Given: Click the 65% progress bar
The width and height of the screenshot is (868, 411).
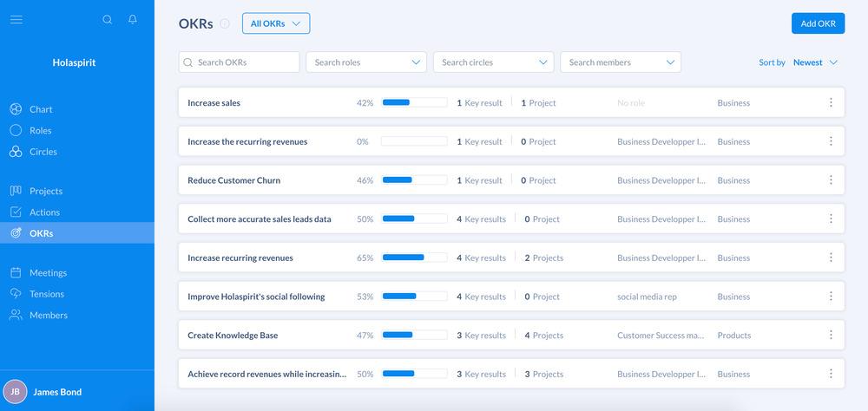Looking at the screenshot, I should point(414,258).
